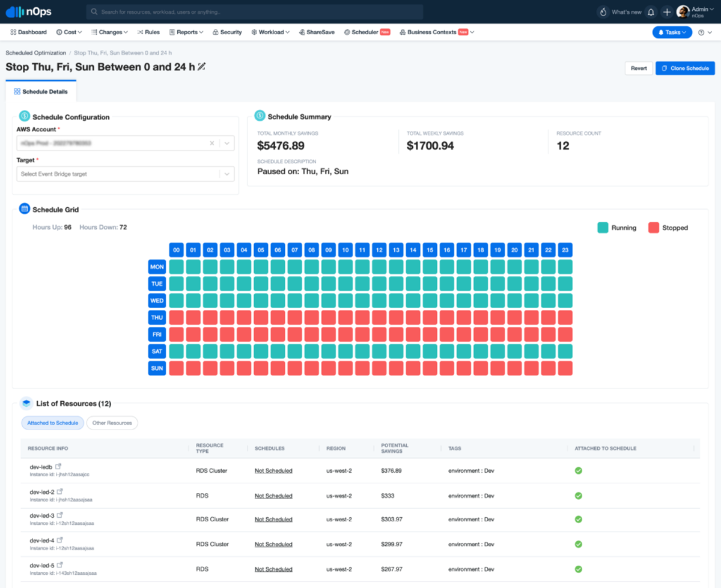Toggle SUN hour 23 cell
This screenshot has width=721, height=588.
point(565,368)
